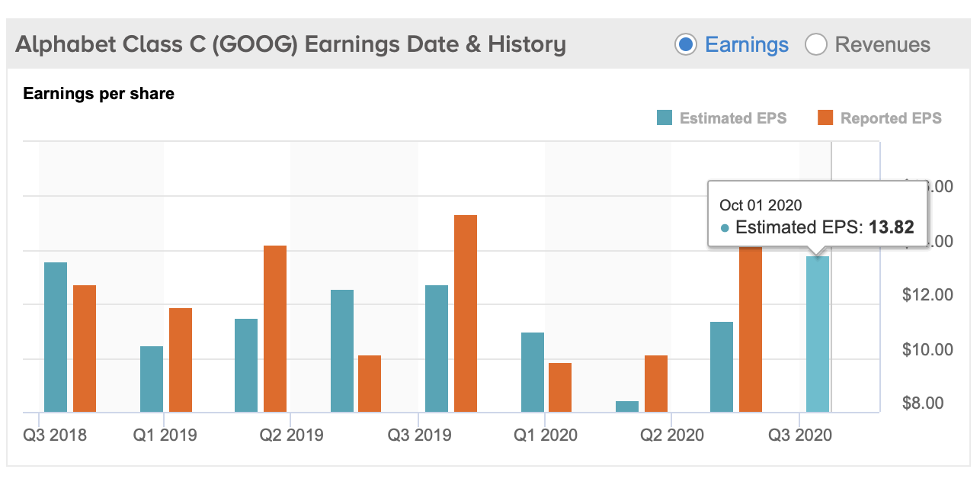
Task: Click the $10.00 y-axis value
Action: tap(927, 350)
